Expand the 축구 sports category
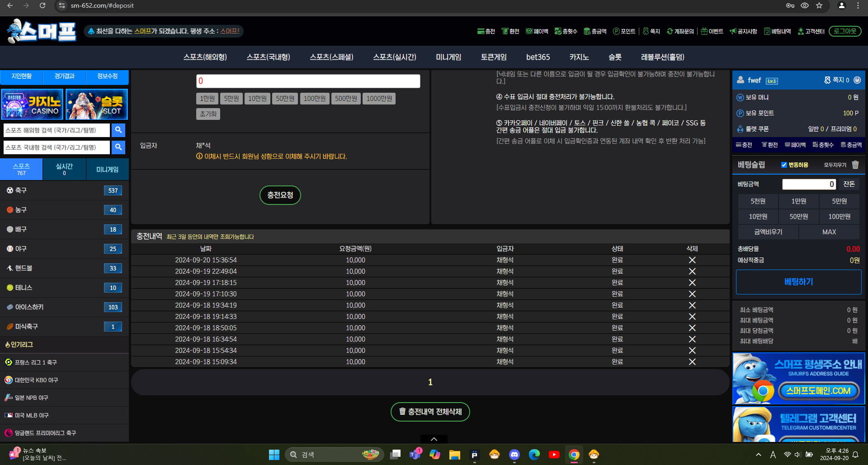This screenshot has height=465, width=868. point(64,190)
